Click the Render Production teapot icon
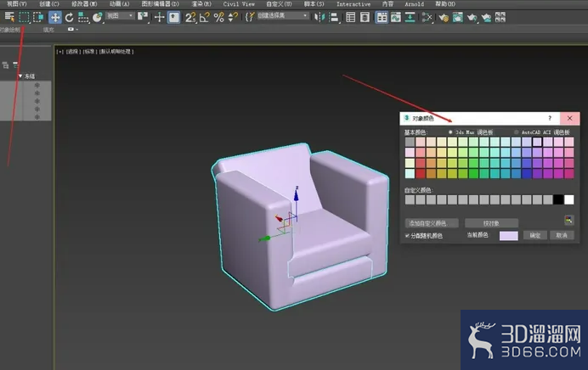The width and height of the screenshot is (588, 370). tap(472, 17)
